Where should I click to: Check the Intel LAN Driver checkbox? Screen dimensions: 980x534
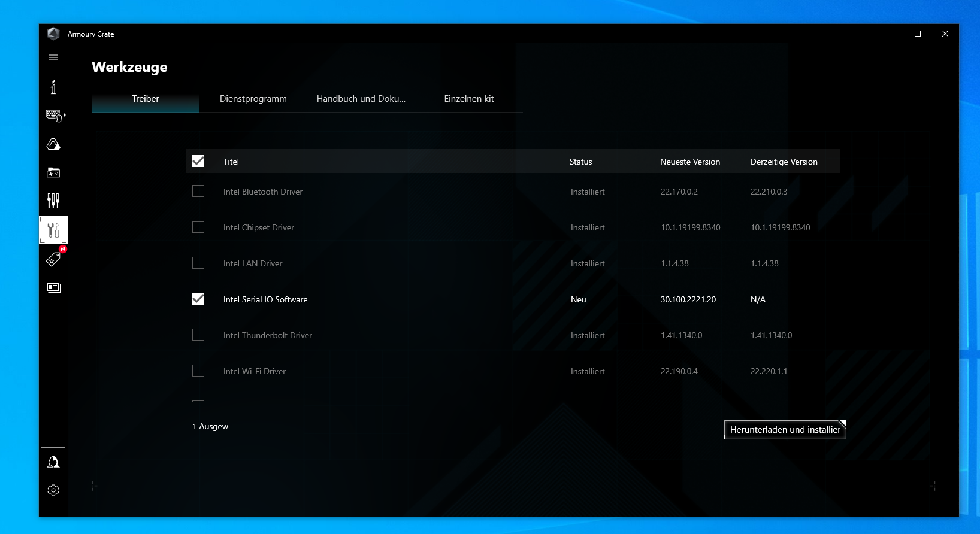[198, 263]
